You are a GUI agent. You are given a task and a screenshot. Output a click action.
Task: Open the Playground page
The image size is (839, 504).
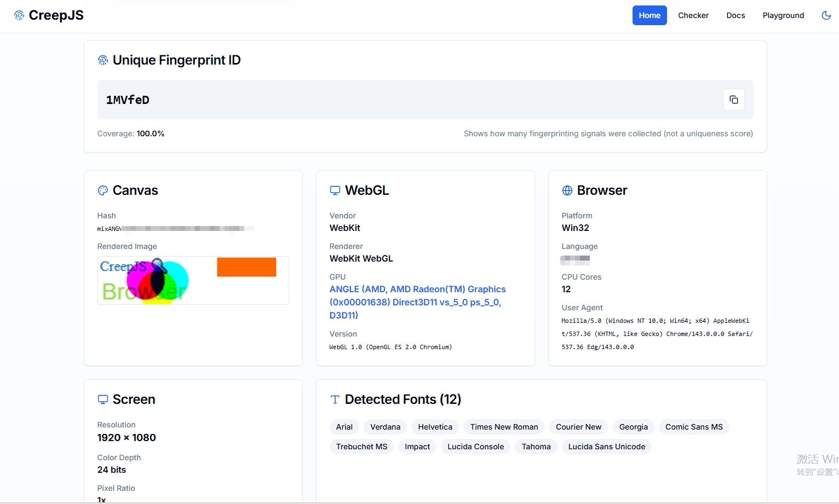(783, 15)
